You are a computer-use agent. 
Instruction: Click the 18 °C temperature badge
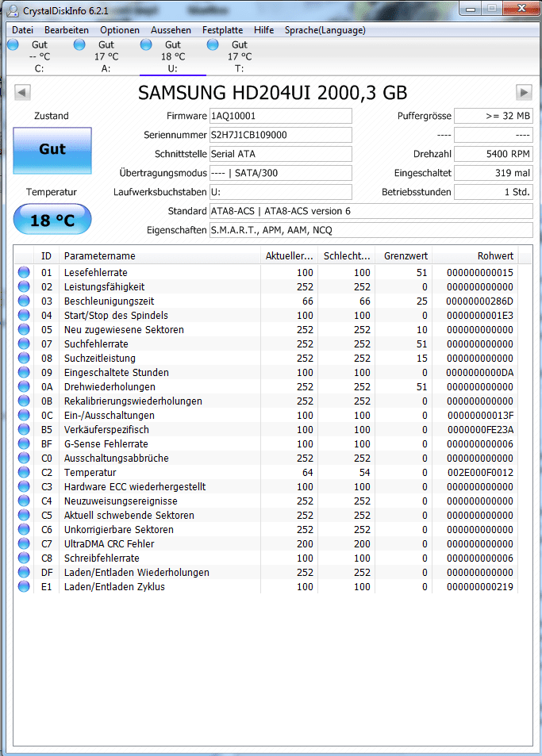(52, 220)
